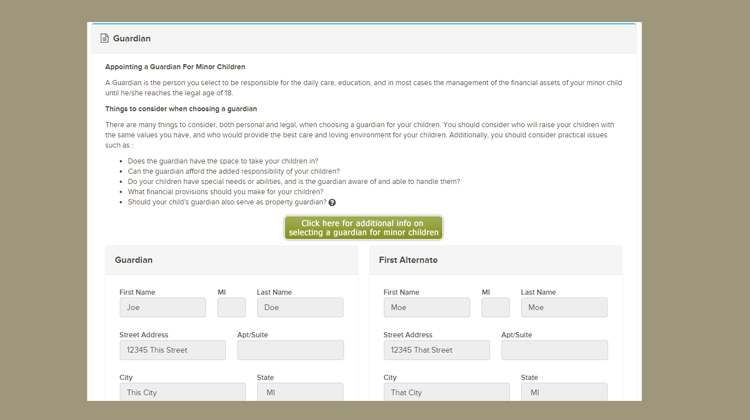This screenshot has width=750, height=420.
Task: Focus the Guardian City field with This City
Action: [182, 392]
